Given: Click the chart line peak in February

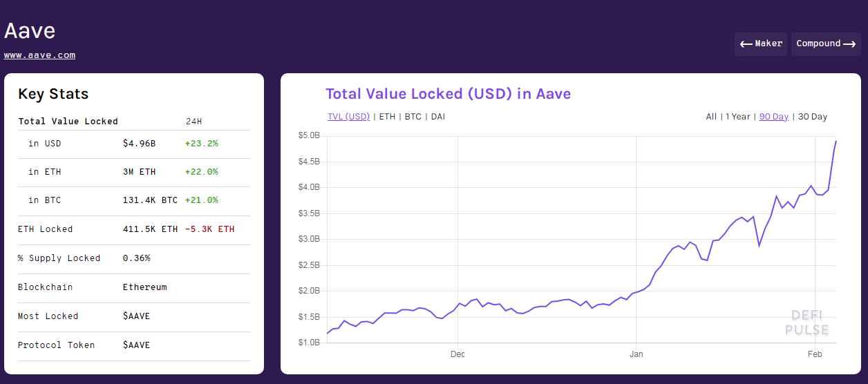Looking at the screenshot, I should coord(836,142).
